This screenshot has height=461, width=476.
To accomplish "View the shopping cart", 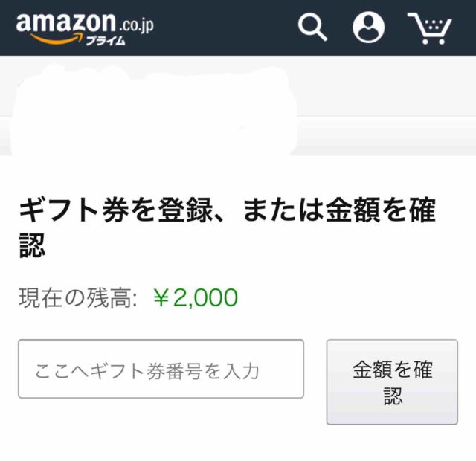I will click(430, 28).
